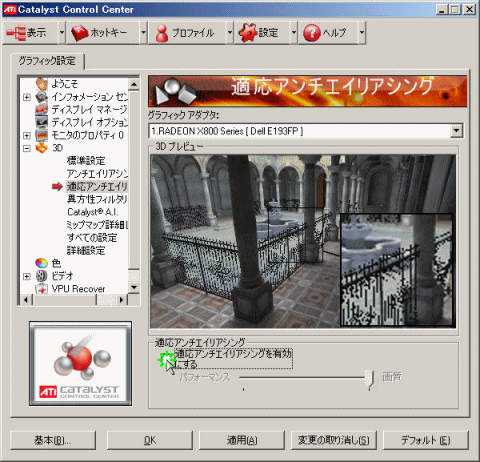Click the モニタのプロパティ tree icon

tap(42, 135)
